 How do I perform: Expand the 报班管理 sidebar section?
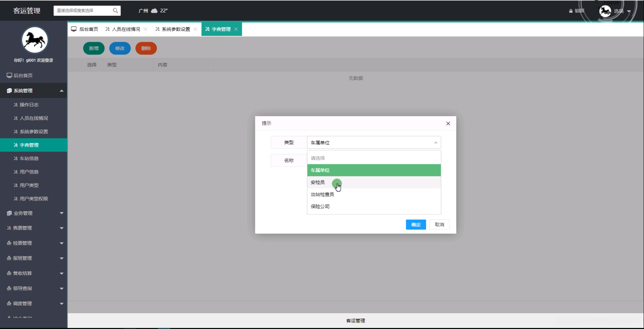(x=34, y=258)
